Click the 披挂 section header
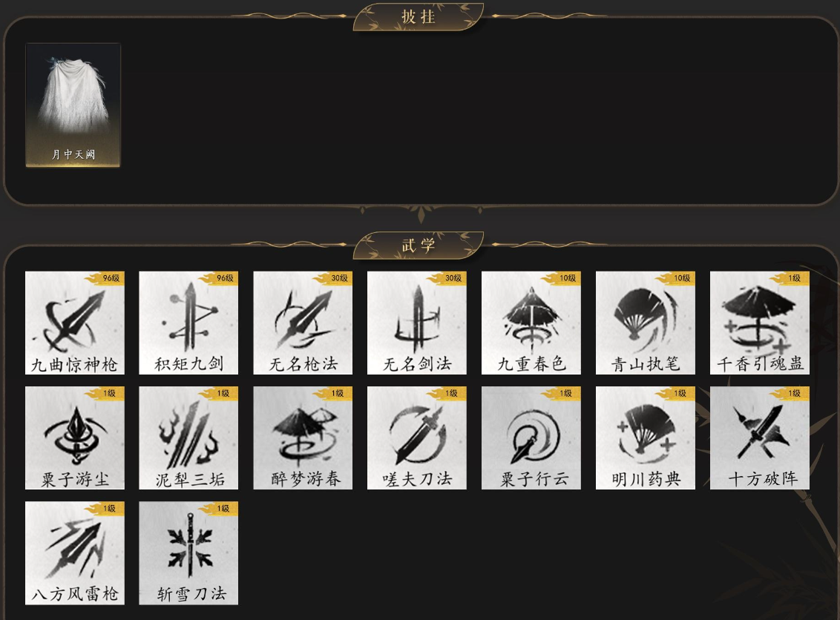The width and height of the screenshot is (840, 620). pos(419,16)
